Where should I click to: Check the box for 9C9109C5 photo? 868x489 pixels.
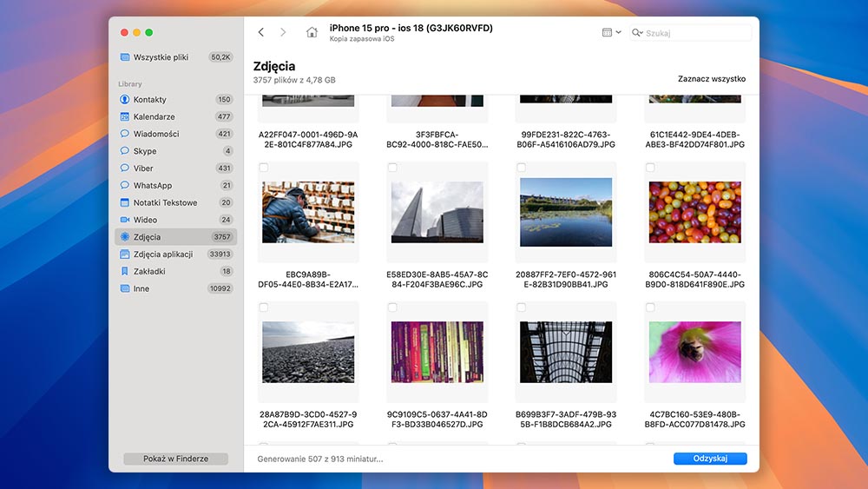click(392, 307)
